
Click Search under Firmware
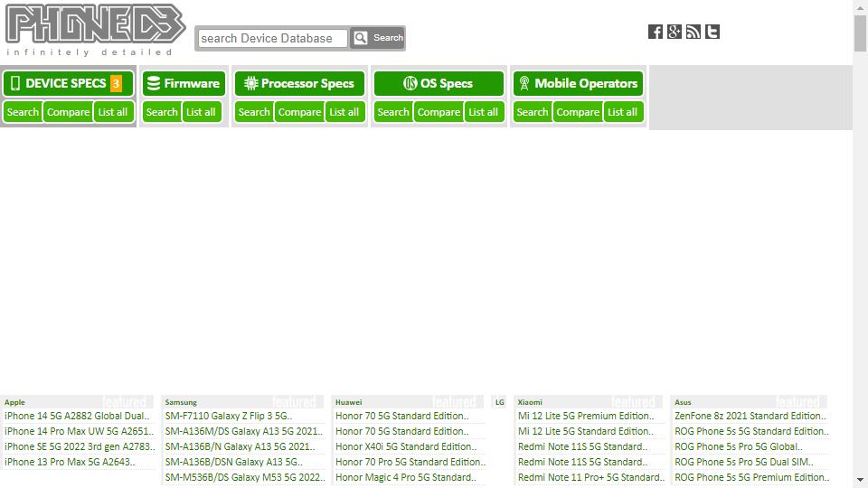click(x=162, y=112)
